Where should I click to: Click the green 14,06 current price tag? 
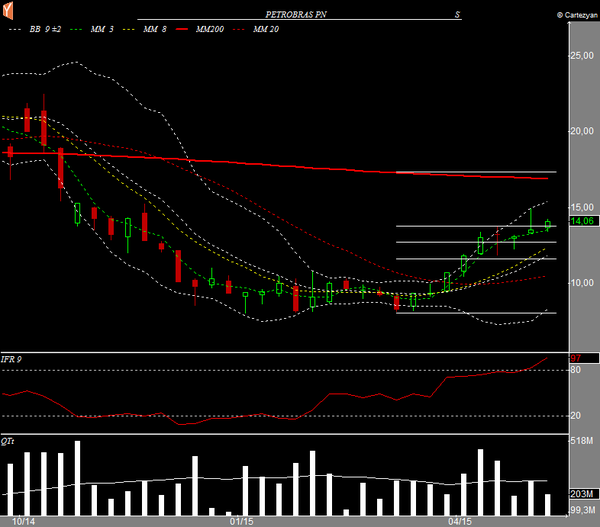coord(581,221)
